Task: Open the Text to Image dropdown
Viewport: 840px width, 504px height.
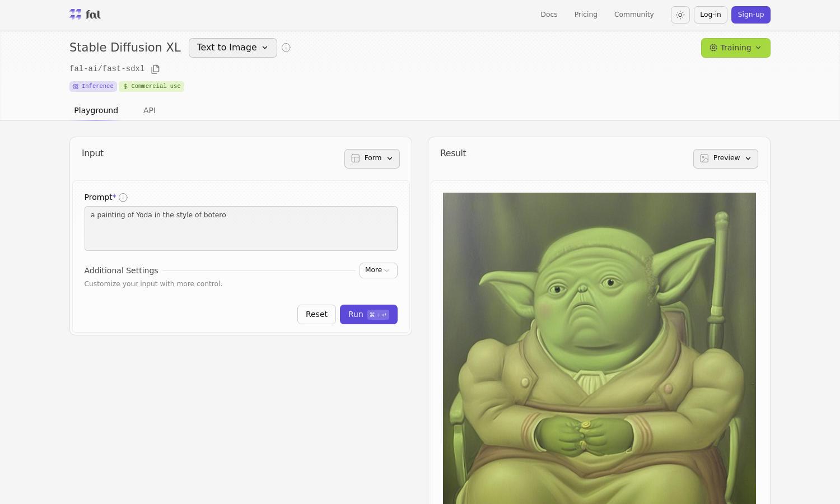Action: [x=233, y=48]
